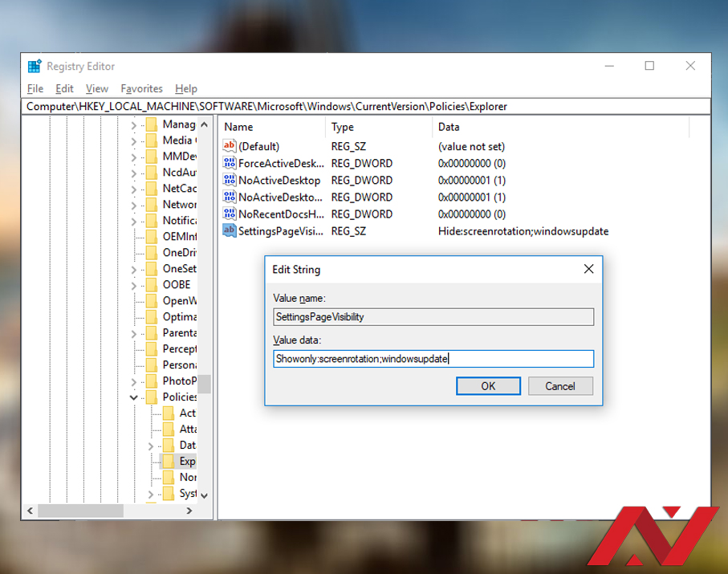Open the View menu

click(x=97, y=88)
